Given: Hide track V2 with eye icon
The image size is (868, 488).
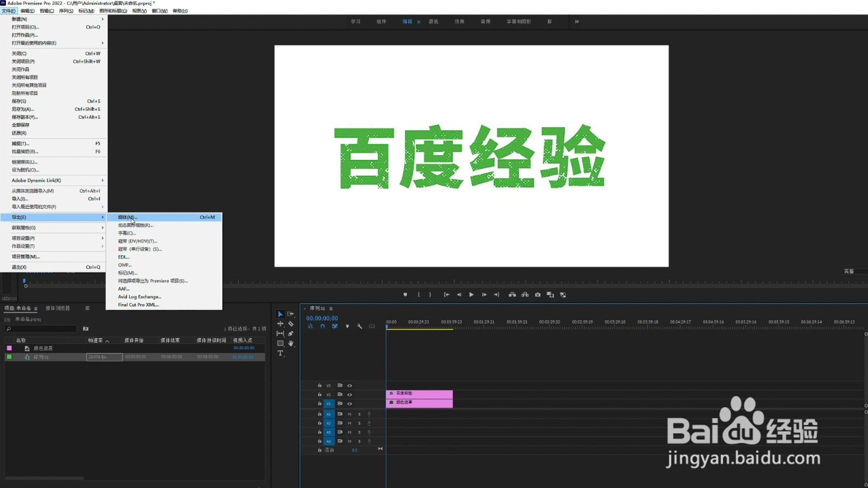Looking at the screenshot, I should 349,395.
